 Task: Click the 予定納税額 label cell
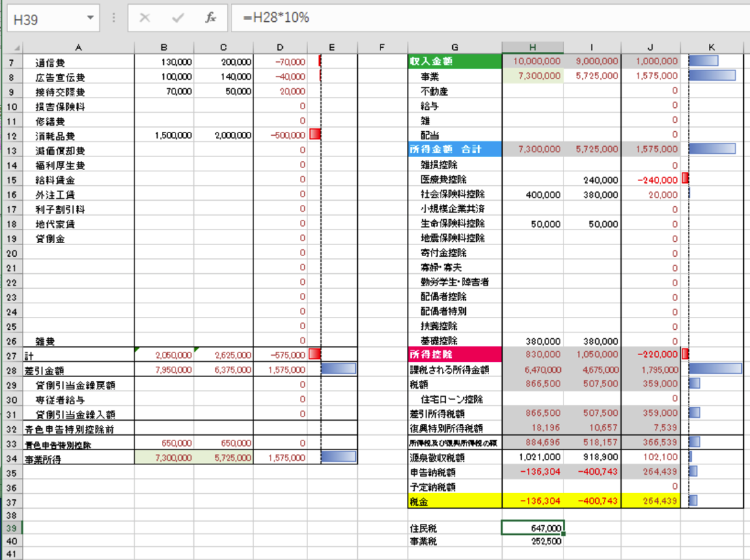(455, 487)
